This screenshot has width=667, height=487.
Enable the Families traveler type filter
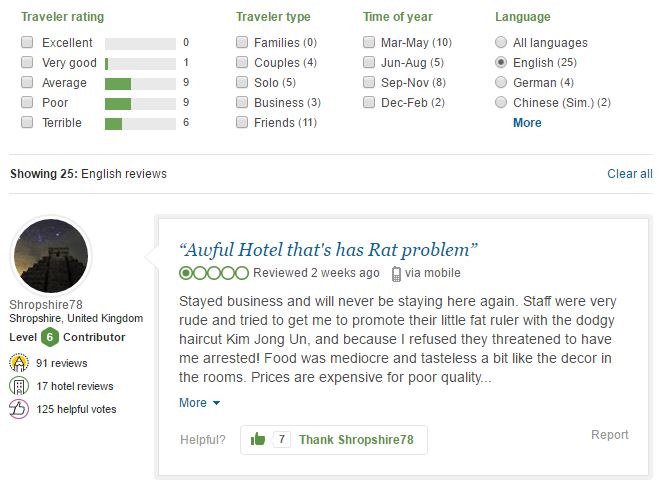click(x=242, y=42)
